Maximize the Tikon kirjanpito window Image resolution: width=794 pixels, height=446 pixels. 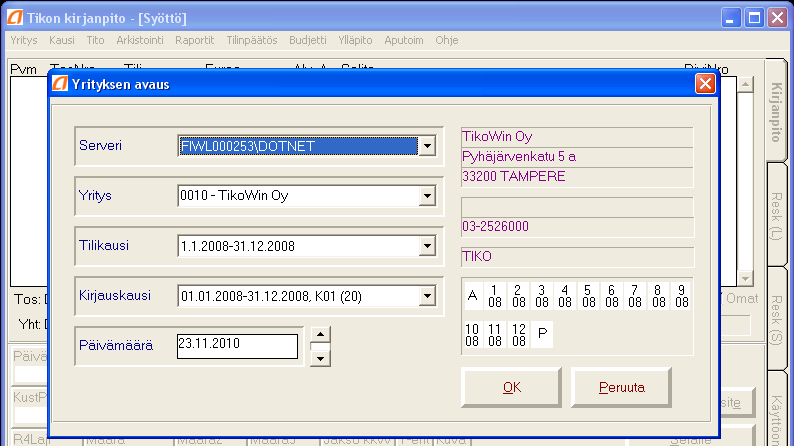[754, 18]
